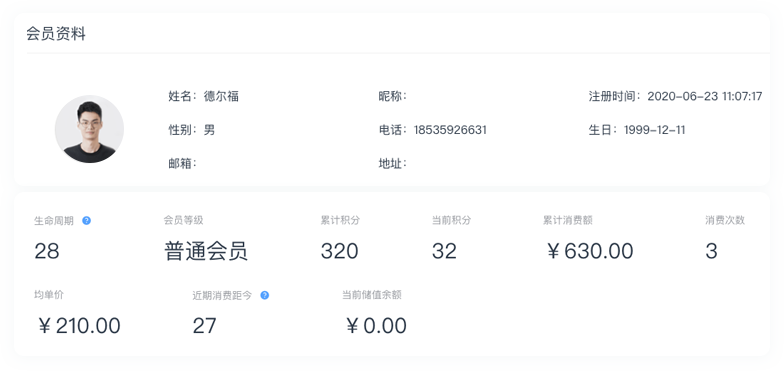Click the 近期消费距今 value 27

click(x=204, y=326)
